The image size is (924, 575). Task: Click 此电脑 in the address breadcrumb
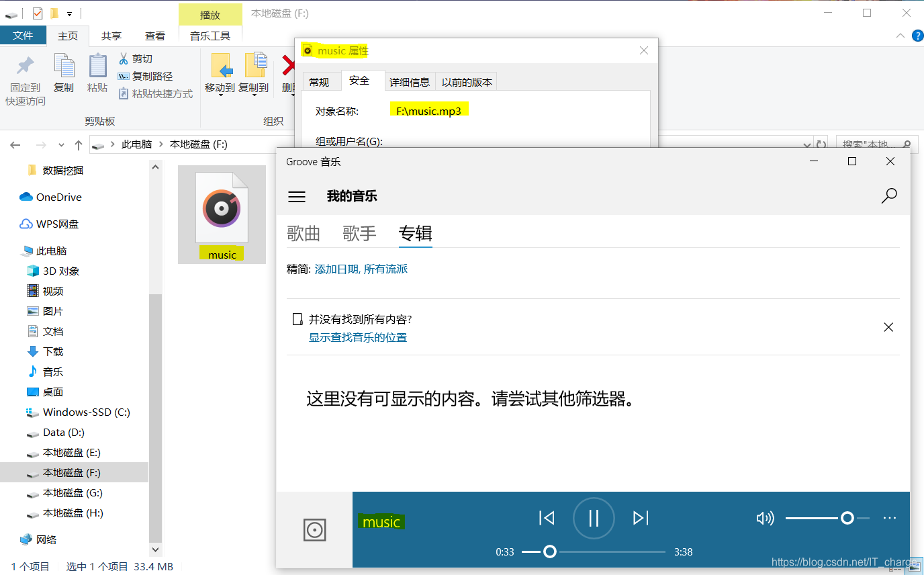136,144
